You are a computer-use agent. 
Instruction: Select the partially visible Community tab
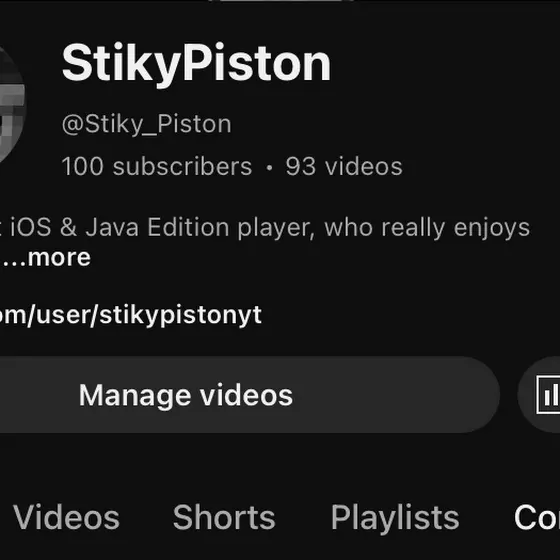537,518
